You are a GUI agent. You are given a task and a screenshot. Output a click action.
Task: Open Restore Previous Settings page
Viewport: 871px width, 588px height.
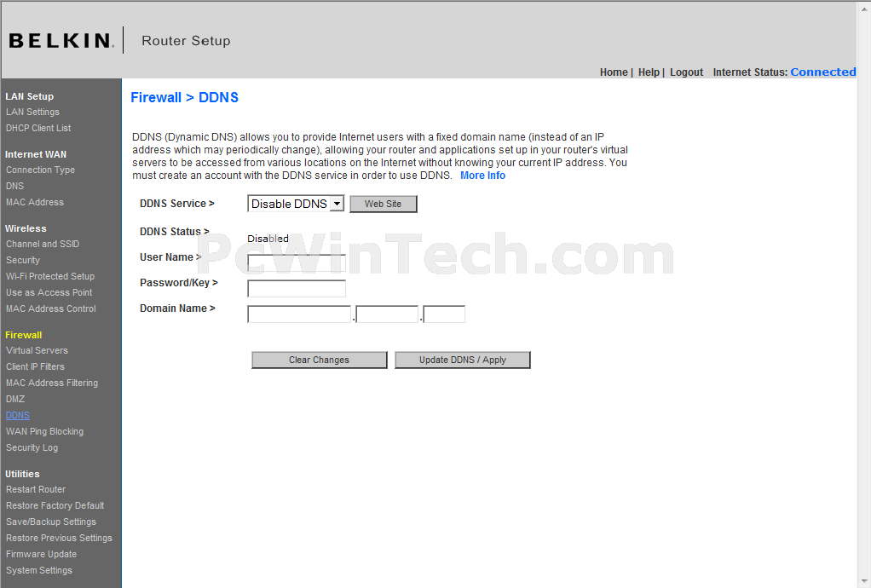click(x=60, y=538)
